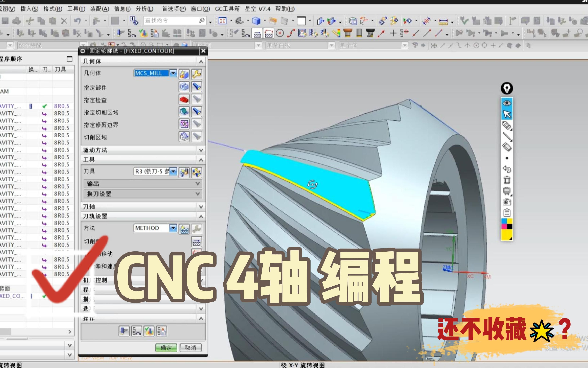Click the verify tool path icon
Viewport: 588px width, 368px height.
(149, 331)
